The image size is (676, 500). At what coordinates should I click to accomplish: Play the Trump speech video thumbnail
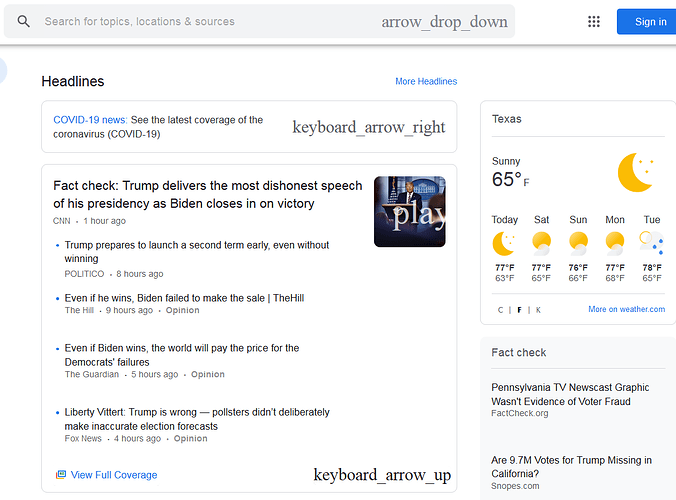[410, 212]
